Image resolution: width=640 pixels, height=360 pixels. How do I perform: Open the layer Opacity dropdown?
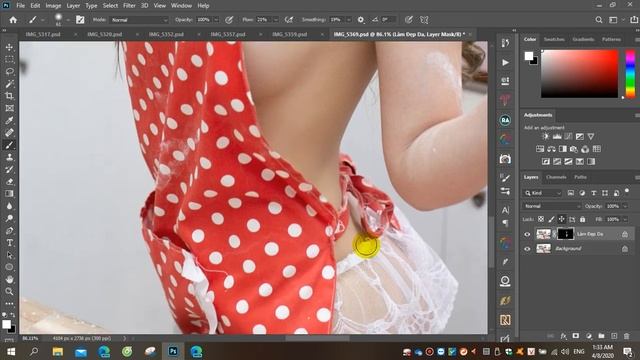click(625, 206)
